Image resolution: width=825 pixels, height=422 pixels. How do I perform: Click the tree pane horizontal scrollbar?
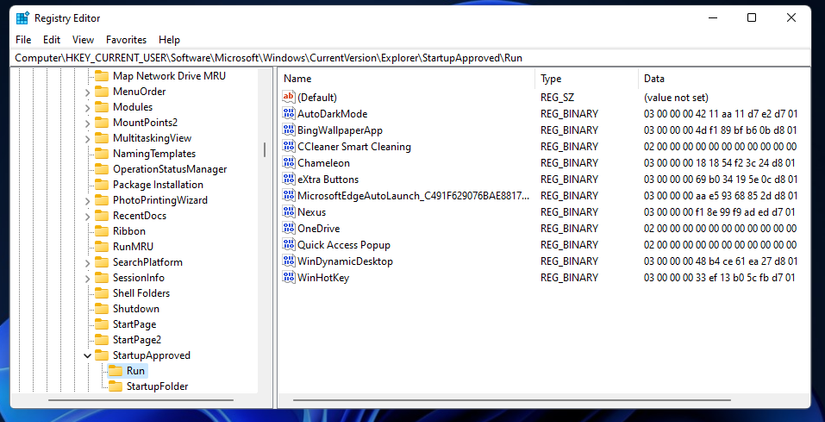[140, 401]
